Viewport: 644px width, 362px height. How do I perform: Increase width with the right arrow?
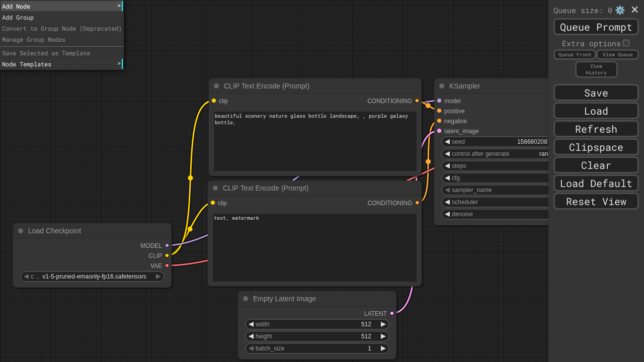pos(383,324)
